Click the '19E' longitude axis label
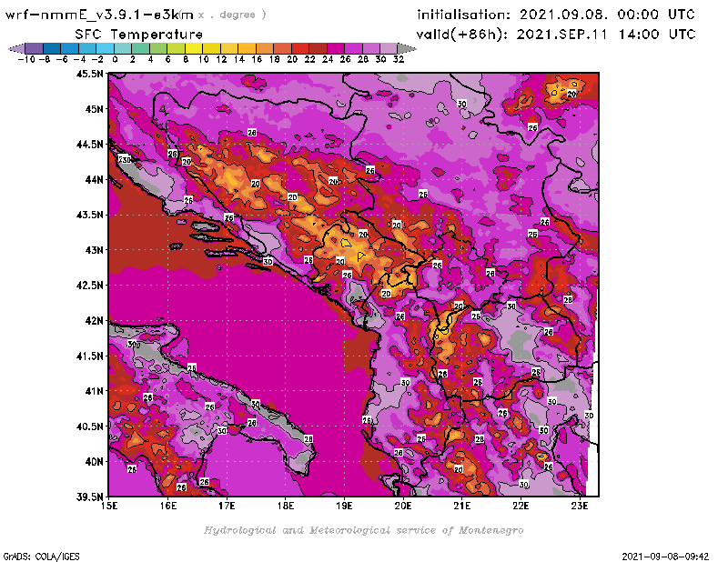 pyautogui.click(x=344, y=506)
